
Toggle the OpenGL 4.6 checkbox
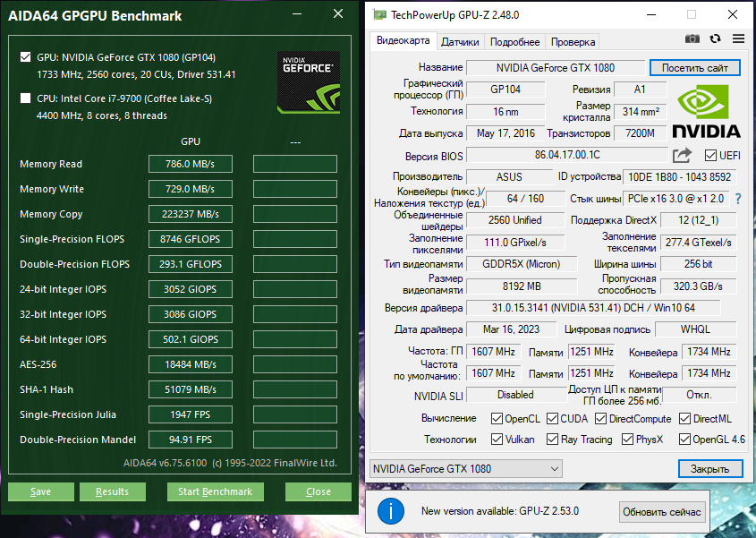coord(684,440)
